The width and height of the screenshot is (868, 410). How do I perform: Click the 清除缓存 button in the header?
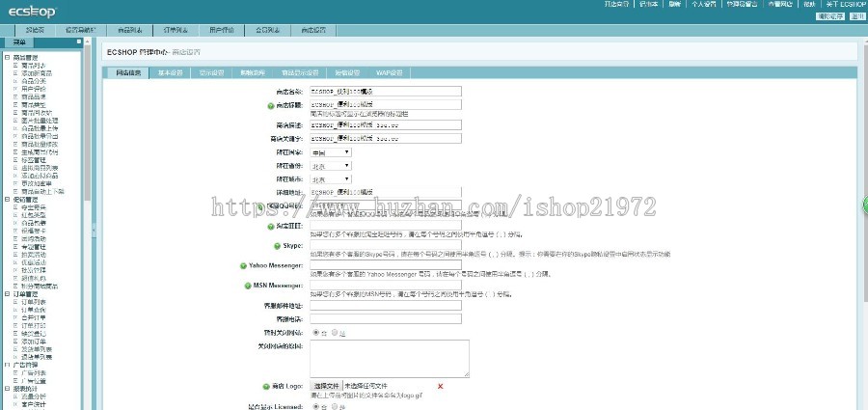point(830,16)
